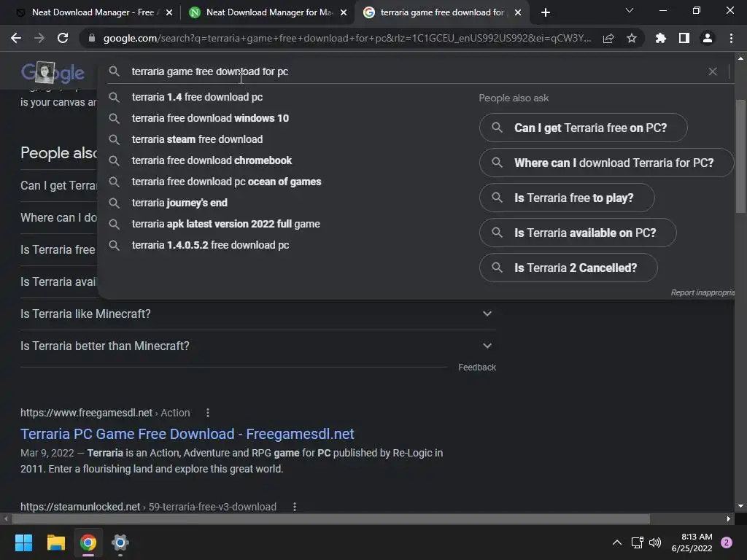Screen dimensions: 747x560
Task: Click the scroll right arrow
Action: coord(729,518)
